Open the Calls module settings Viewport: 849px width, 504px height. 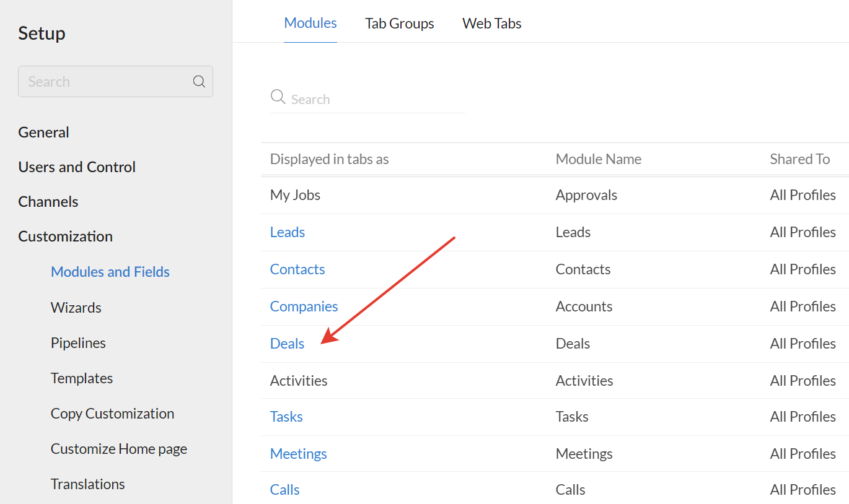tap(284, 489)
